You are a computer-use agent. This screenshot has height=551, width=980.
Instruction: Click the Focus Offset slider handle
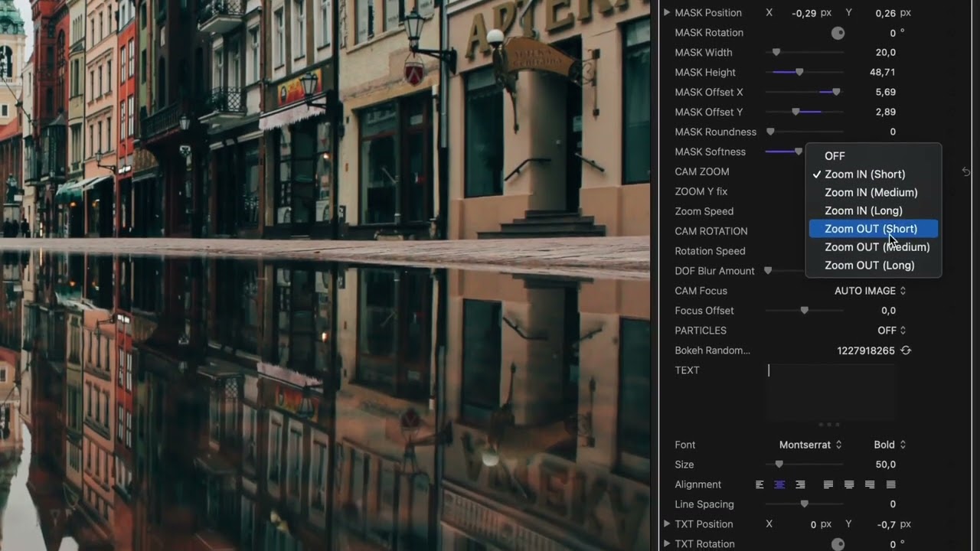[x=805, y=311]
